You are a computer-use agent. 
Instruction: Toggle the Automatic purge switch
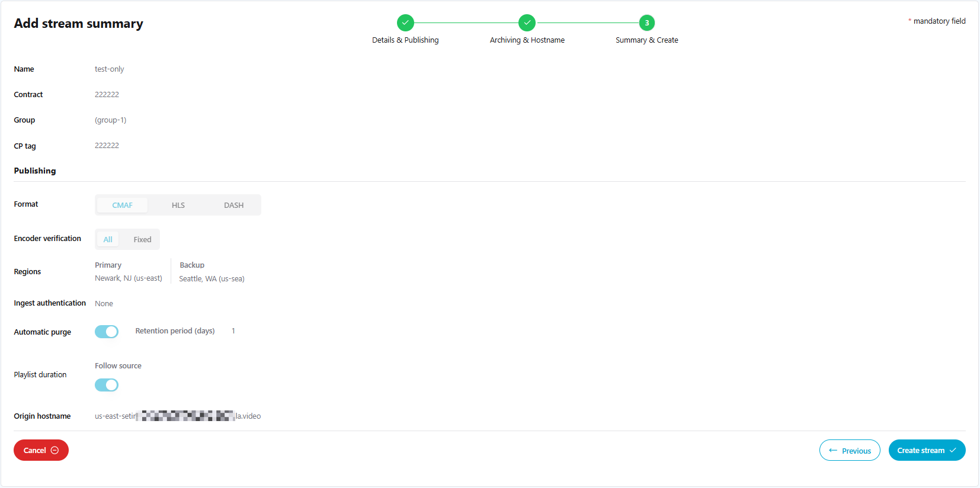pyautogui.click(x=107, y=332)
